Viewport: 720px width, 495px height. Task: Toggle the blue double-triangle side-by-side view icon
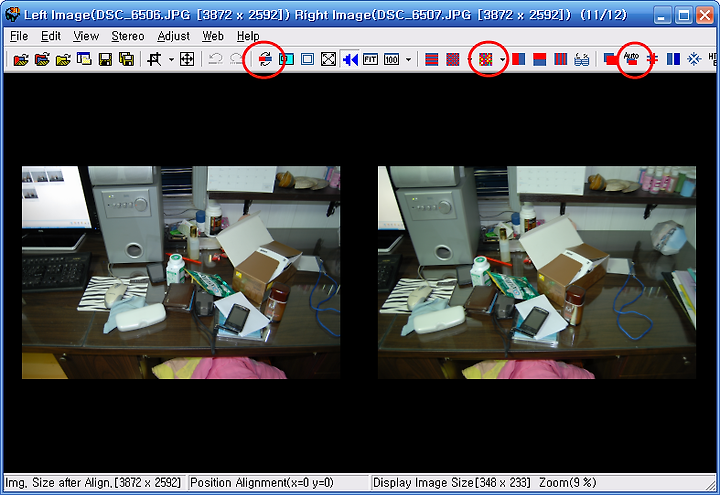tap(350, 59)
